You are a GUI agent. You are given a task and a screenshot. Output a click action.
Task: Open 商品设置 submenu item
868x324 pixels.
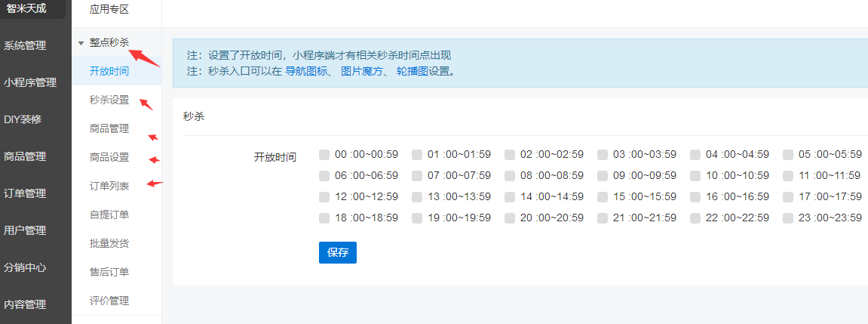[109, 157]
